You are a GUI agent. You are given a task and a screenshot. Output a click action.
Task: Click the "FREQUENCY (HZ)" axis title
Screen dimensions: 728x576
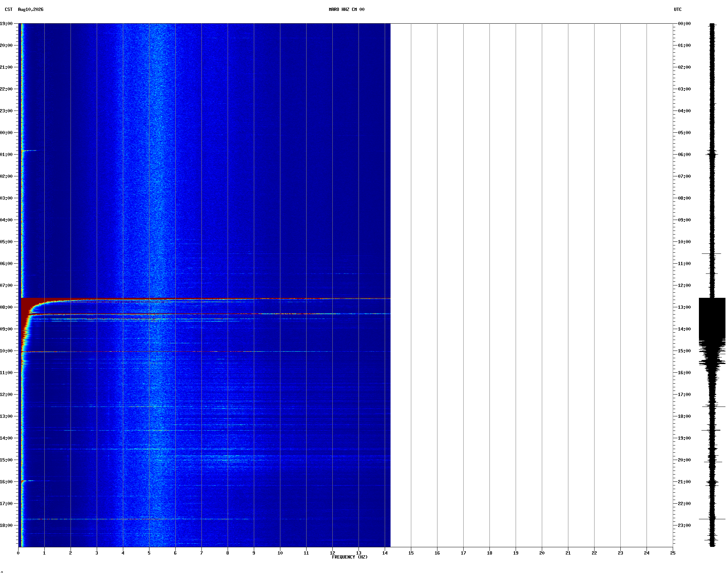coord(350,557)
